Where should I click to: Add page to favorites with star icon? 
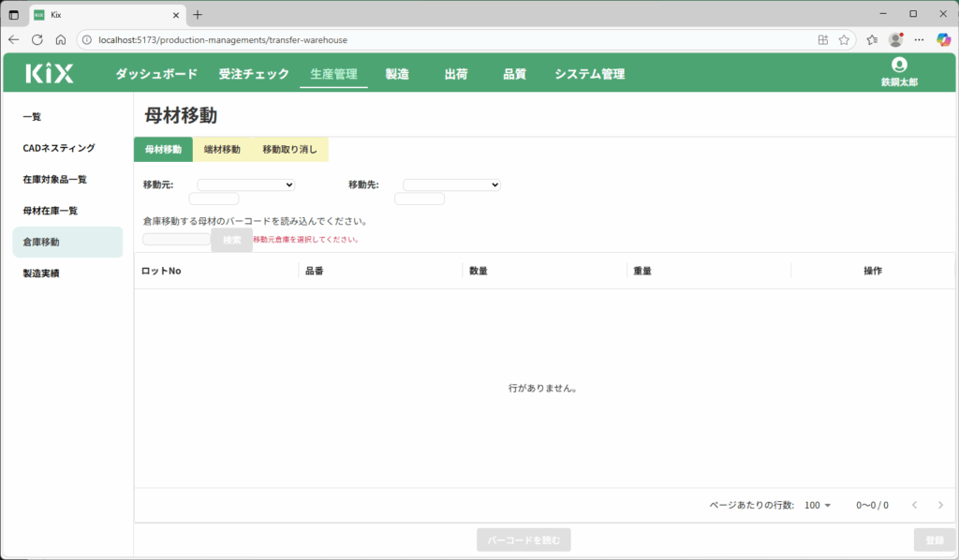tap(844, 40)
